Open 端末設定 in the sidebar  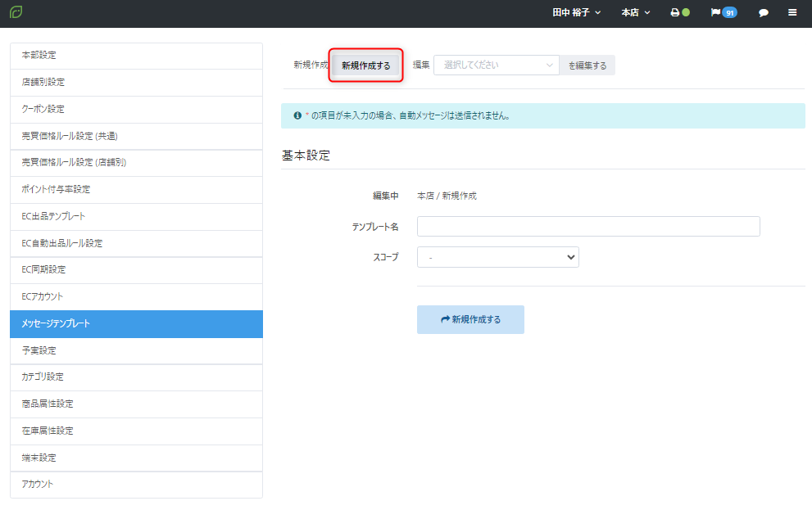[136, 458]
